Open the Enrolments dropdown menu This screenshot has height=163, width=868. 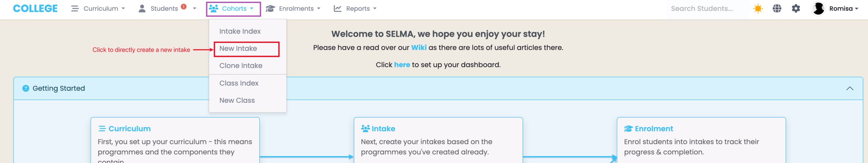point(293,8)
